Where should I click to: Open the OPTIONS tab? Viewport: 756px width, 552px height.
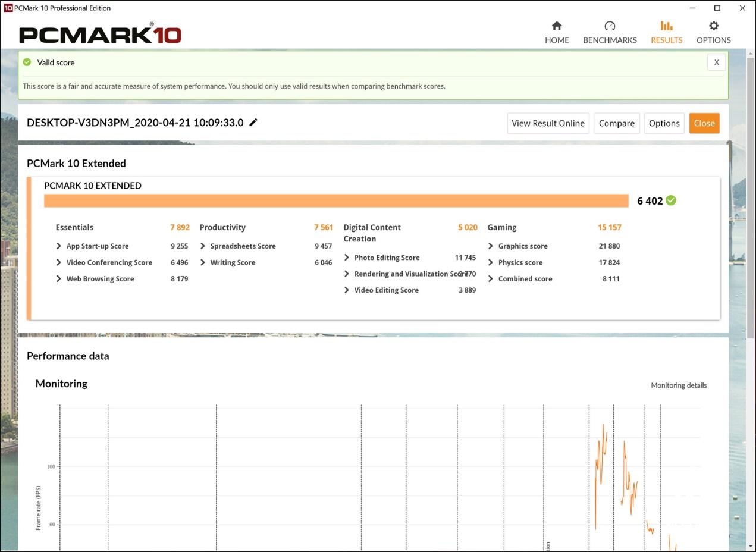coord(713,33)
